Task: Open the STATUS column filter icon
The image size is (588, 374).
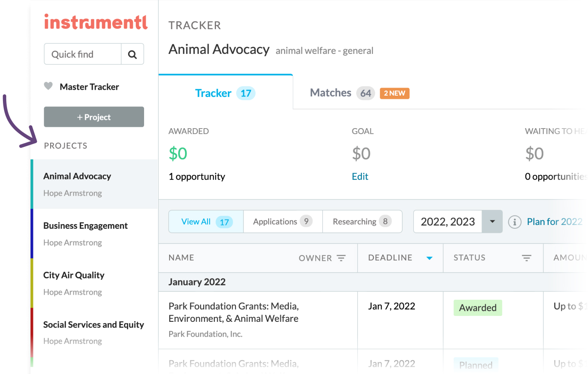Action: coord(526,258)
